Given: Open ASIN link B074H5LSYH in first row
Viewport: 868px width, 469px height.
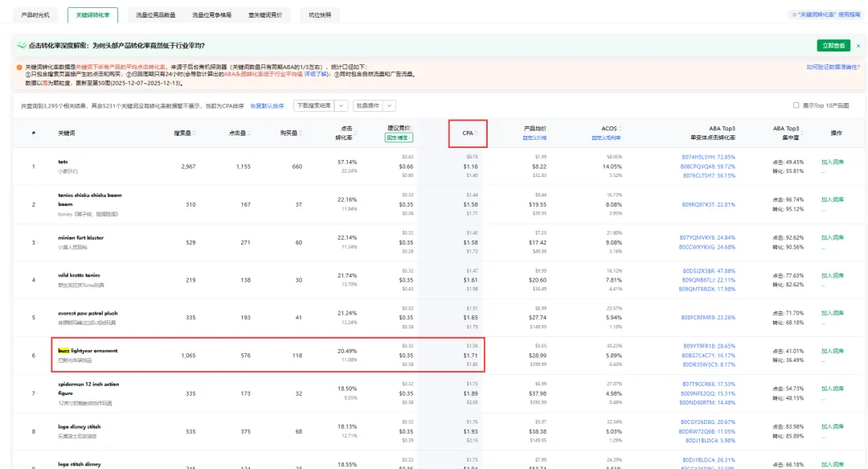Looking at the screenshot, I should (698, 157).
